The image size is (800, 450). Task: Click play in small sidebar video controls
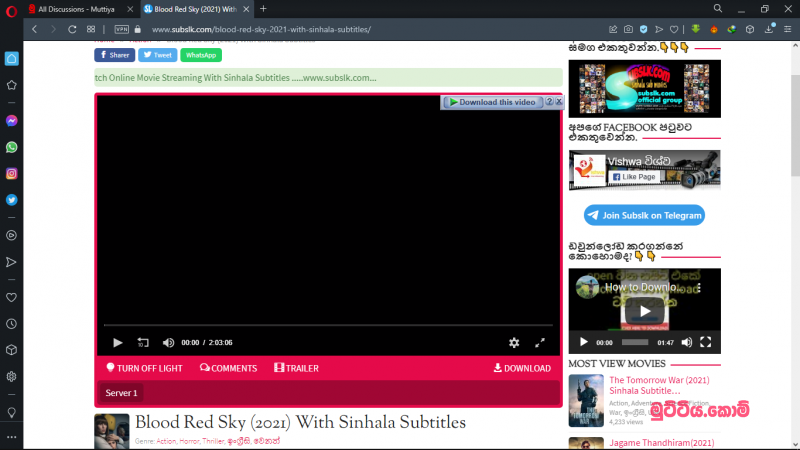pos(584,342)
